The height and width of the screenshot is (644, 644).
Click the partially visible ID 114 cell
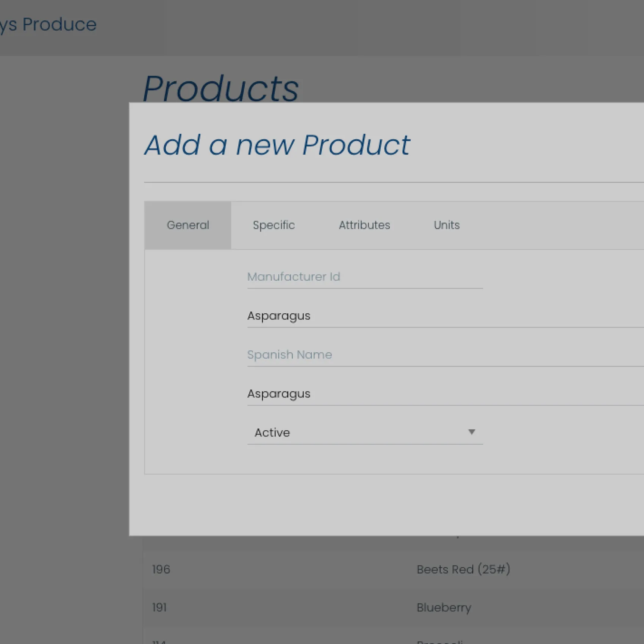click(159, 641)
